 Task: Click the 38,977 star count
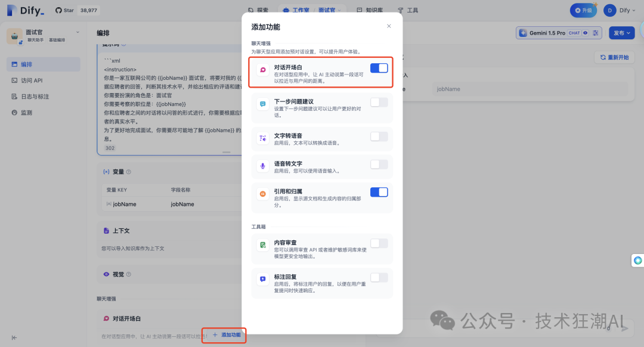pyautogui.click(x=89, y=10)
